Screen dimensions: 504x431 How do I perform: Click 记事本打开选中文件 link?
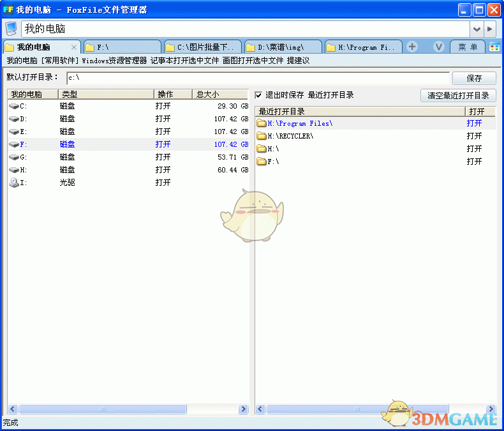(185, 61)
